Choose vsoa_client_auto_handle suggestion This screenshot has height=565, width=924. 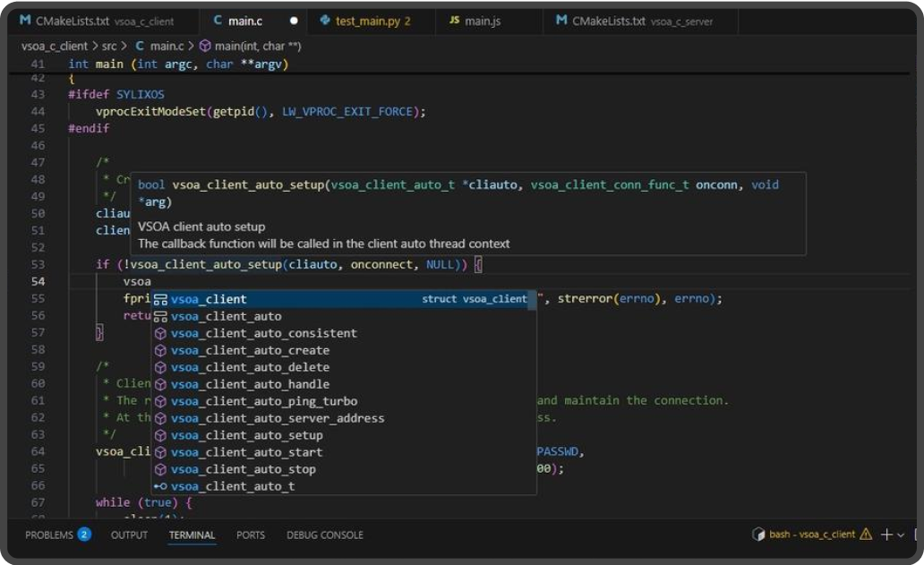tap(344, 385)
